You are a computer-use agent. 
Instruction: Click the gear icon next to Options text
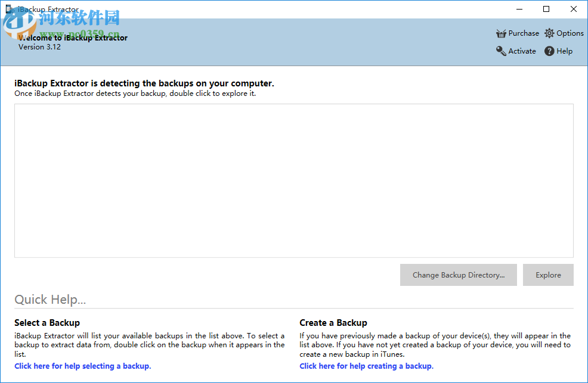[x=549, y=33]
